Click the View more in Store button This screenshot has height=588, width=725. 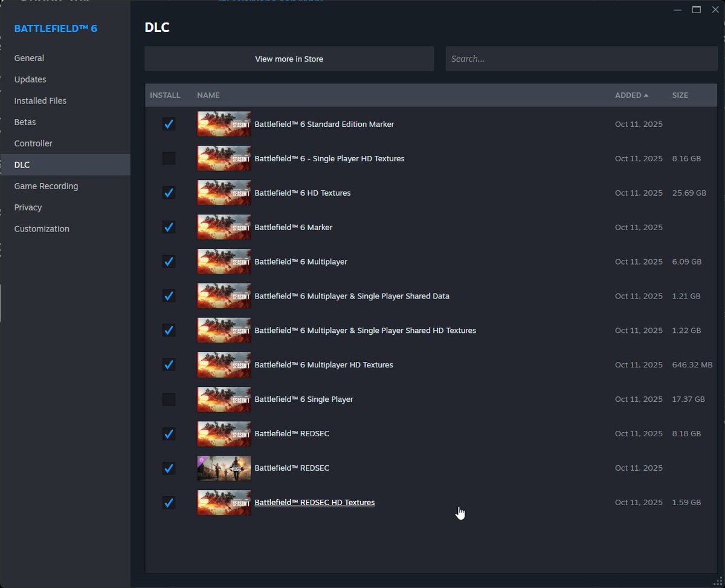pyautogui.click(x=289, y=59)
